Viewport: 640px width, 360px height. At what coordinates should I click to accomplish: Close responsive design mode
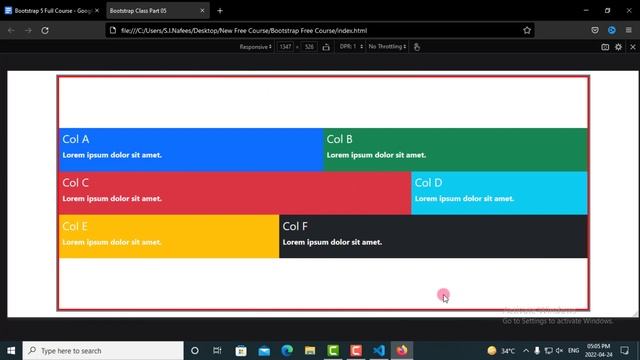click(633, 47)
